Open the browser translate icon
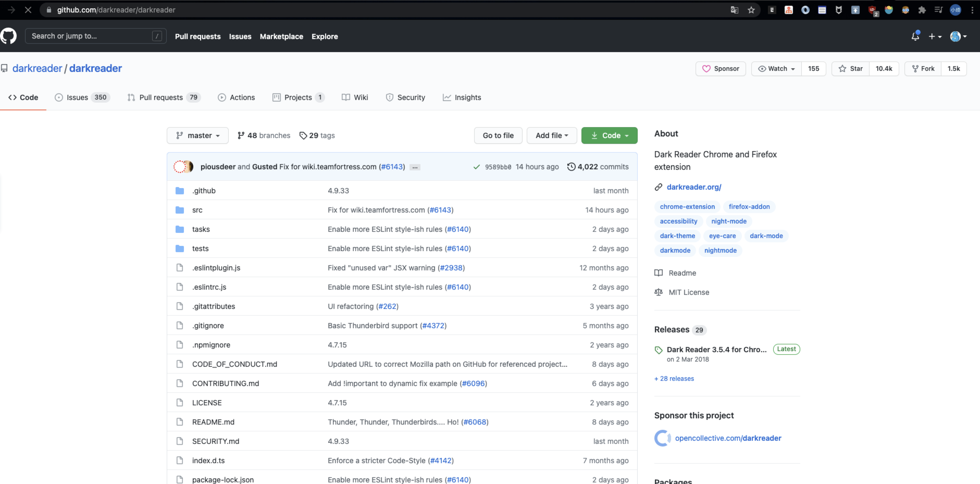This screenshot has width=980, height=484. (734, 10)
